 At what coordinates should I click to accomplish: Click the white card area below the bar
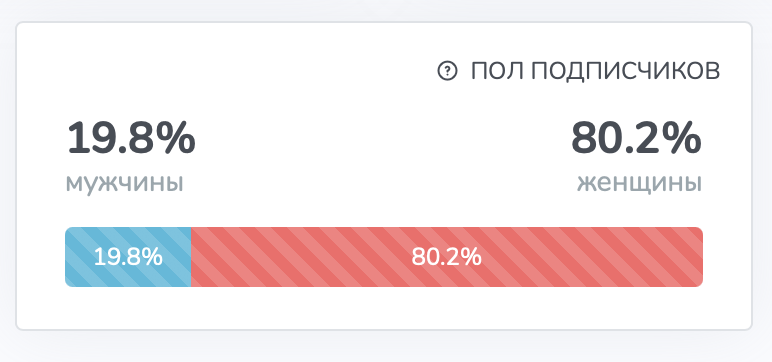pyautogui.click(x=384, y=308)
